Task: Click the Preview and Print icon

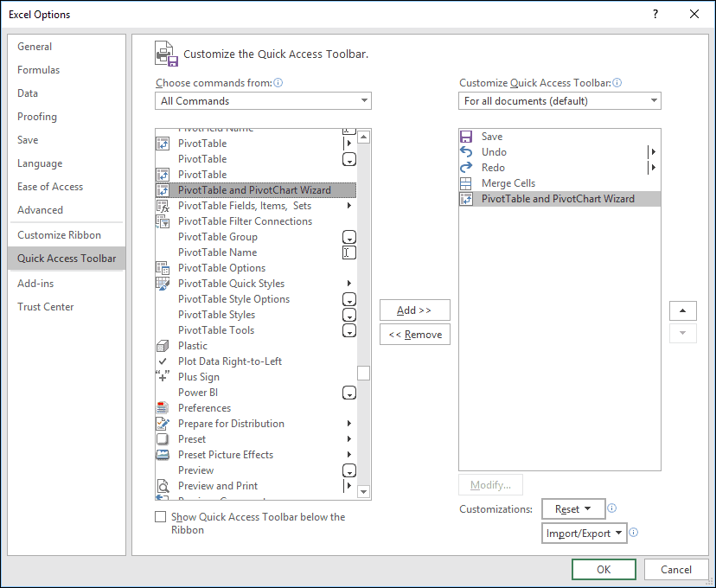Action: pos(163,486)
